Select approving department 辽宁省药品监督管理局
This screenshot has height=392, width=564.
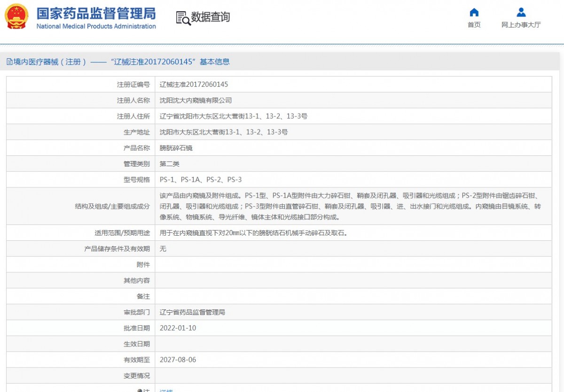pos(192,312)
